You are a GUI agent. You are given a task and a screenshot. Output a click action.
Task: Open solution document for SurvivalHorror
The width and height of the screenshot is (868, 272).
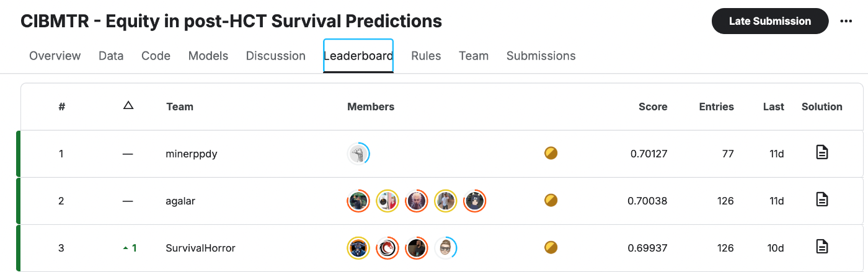pyautogui.click(x=821, y=247)
